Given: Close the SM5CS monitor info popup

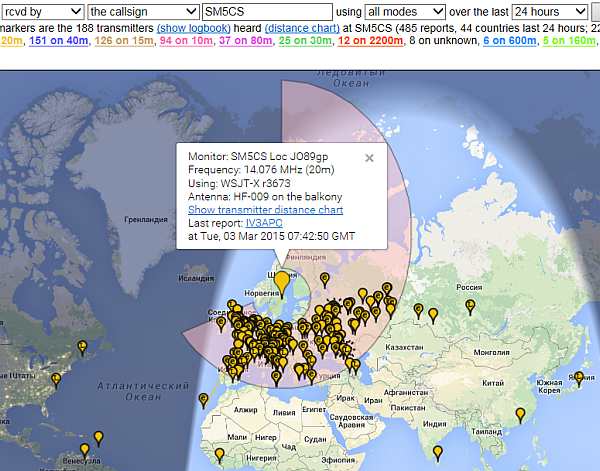Looking at the screenshot, I should pyautogui.click(x=369, y=158).
